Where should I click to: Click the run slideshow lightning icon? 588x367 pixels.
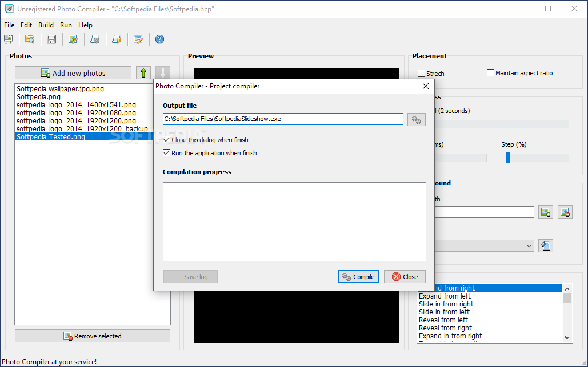[x=117, y=39]
